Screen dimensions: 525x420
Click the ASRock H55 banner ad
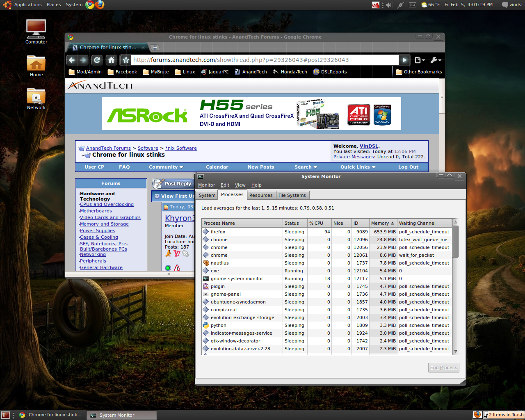[251, 114]
